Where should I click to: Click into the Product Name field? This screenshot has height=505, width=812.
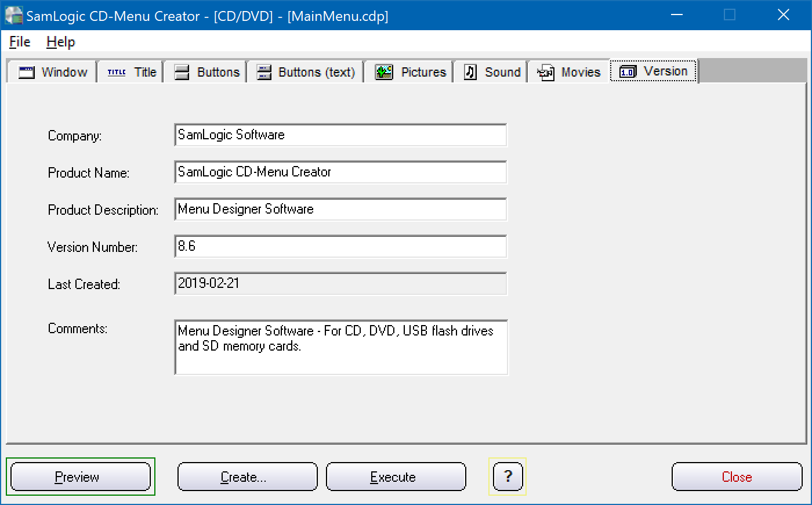tap(340, 172)
